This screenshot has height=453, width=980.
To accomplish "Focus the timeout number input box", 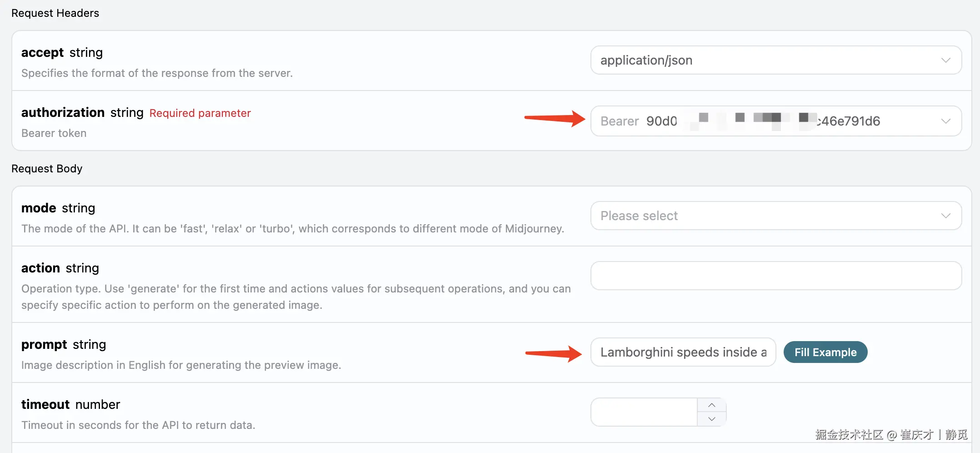I will 644,412.
